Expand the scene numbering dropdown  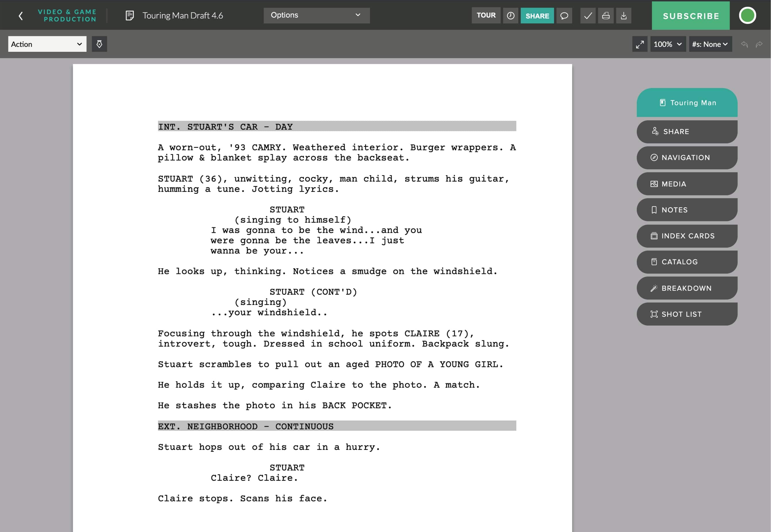tap(709, 44)
